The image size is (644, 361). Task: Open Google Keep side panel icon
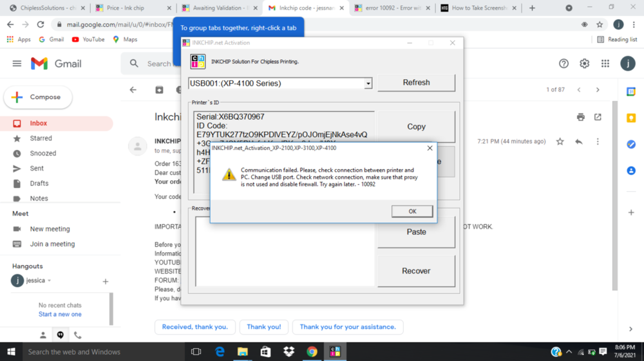(631, 118)
